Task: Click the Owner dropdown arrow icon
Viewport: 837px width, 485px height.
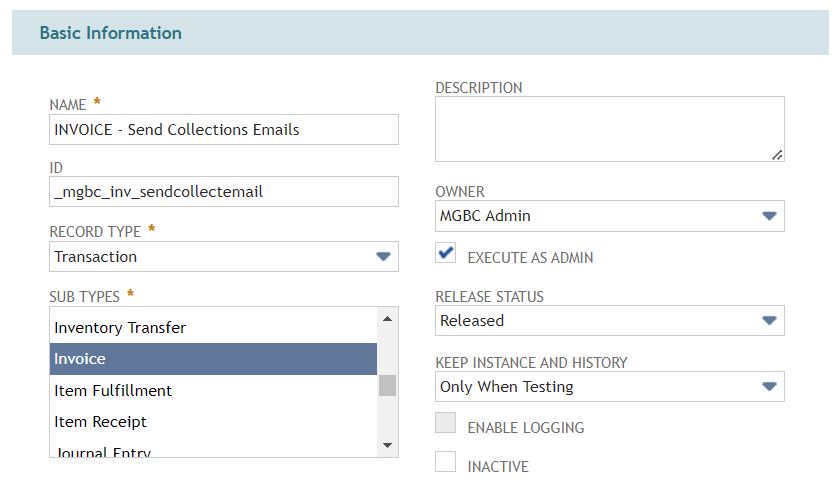Action: point(769,216)
